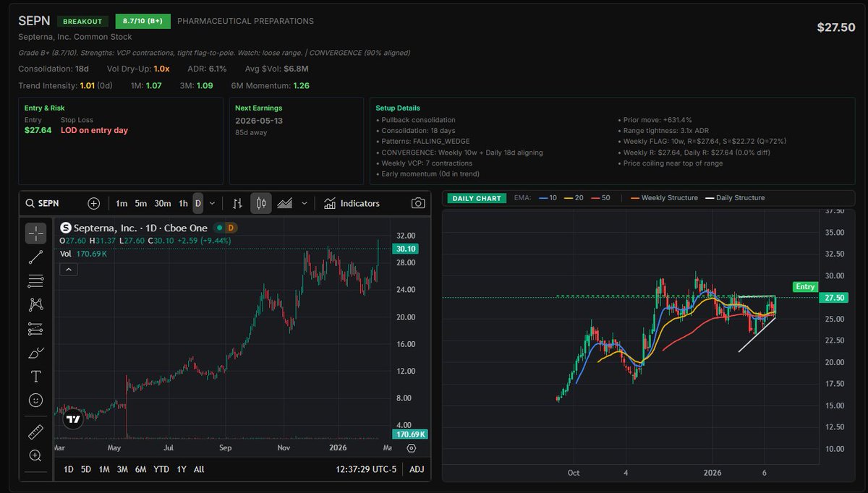
Task: Click the 30.10 current price label
Action: tap(404, 249)
